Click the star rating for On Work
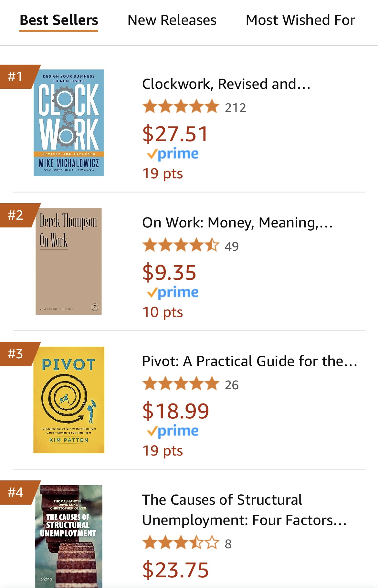 pos(181,246)
